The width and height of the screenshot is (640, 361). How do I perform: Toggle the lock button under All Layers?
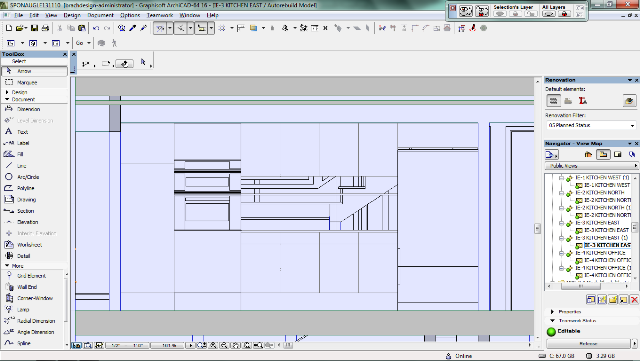[564, 14]
